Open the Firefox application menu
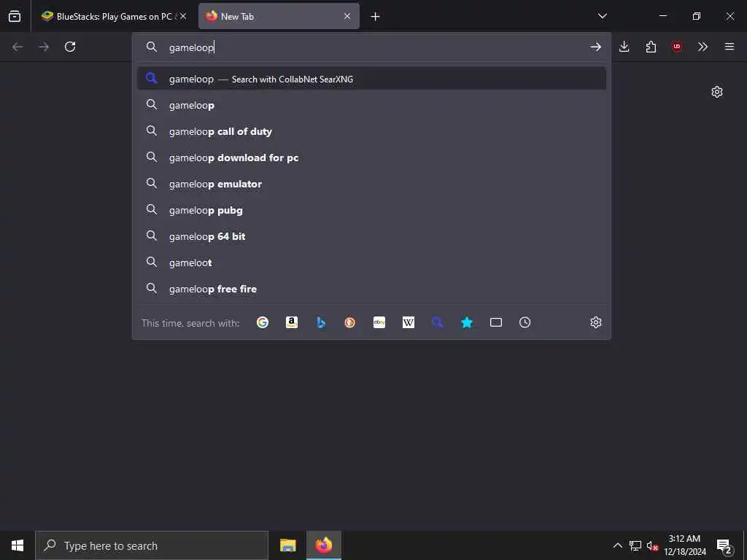 pos(729,47)
